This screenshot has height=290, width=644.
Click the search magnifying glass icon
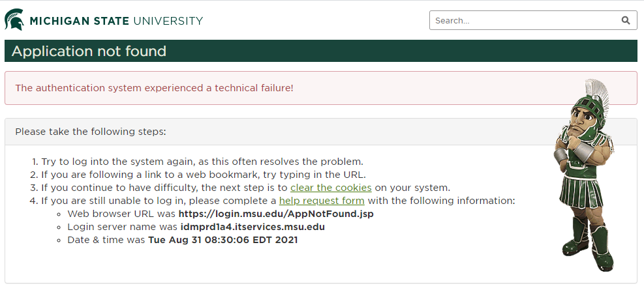626,20
